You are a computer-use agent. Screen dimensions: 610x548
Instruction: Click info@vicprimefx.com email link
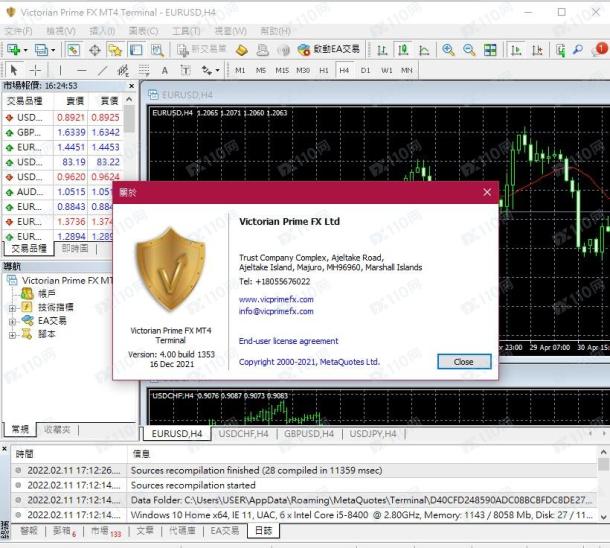click(276, 311)
